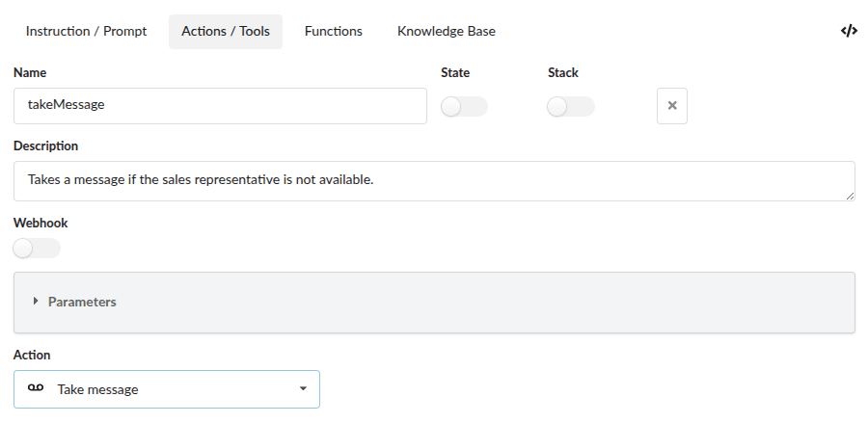Enable the State toggle

click(464, 107)
